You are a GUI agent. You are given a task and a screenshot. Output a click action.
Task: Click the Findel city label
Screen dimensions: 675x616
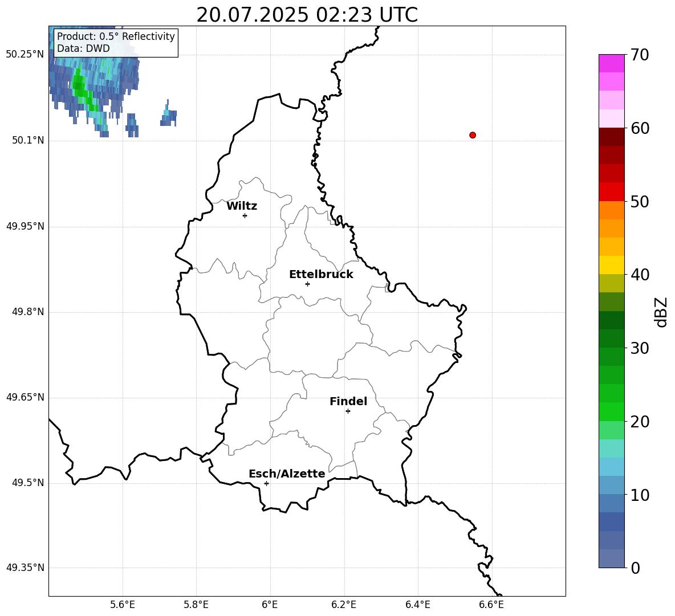tap(348, 401)
